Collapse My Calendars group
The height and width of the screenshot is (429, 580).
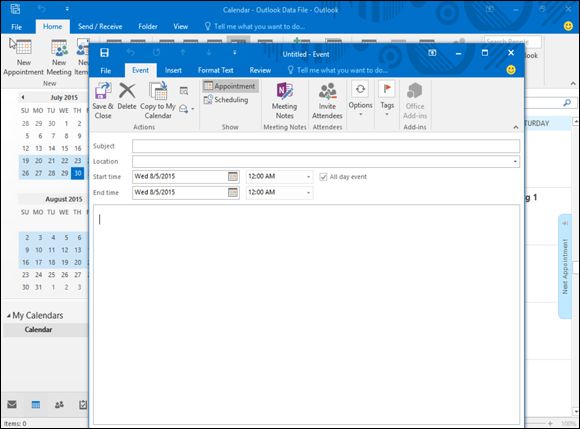click(9, 315)
